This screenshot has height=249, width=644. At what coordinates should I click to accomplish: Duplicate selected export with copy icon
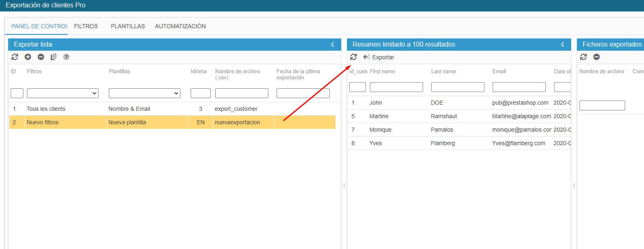coord(54,57)
